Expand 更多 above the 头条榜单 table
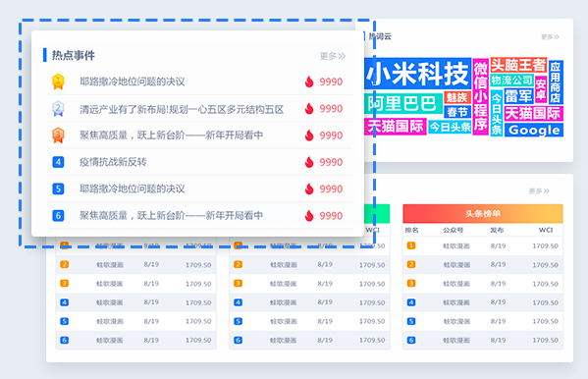The height and width of the screenshot is (379, 588). pyautogui.click(x=539, y=191)
